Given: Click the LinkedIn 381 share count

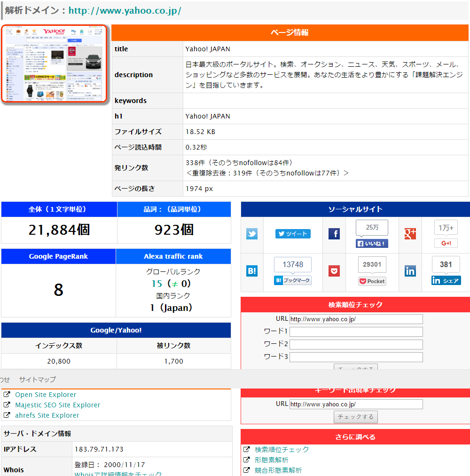Looking at the screenshot, I should (x=446, y=264).
